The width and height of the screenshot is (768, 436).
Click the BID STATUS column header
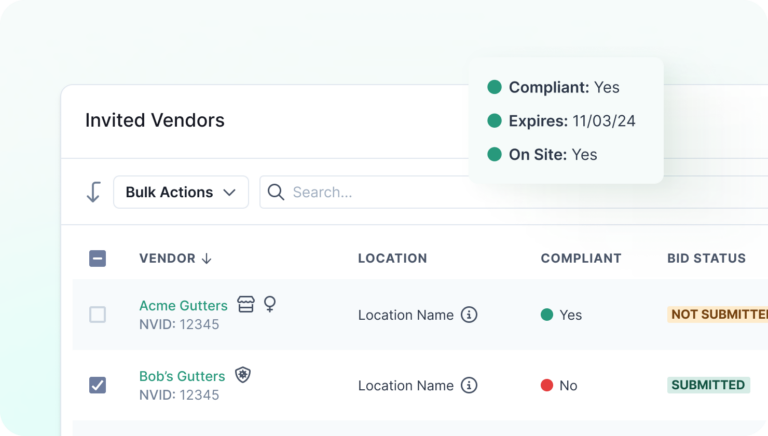coord(706,258)
